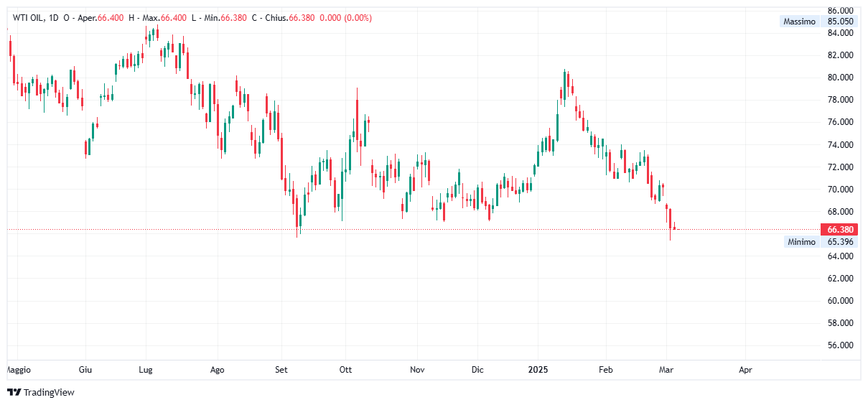Image resolution: width=868 pixels, height=405 pixels.
Task: Click the Ott month label
Action: 345,370
